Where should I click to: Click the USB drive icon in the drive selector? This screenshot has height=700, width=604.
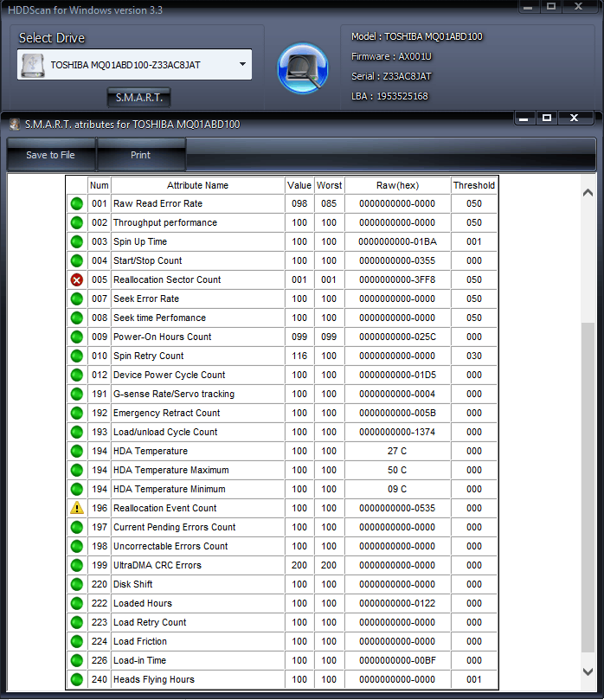coord(33,65)
